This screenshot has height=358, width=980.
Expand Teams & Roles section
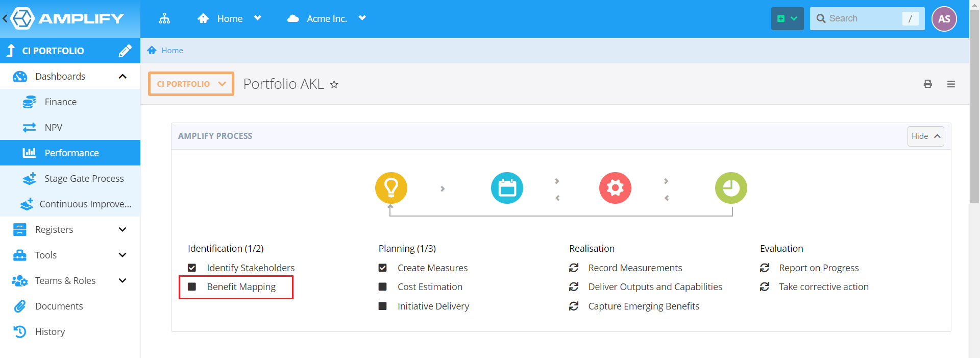(x=122, y=281)
